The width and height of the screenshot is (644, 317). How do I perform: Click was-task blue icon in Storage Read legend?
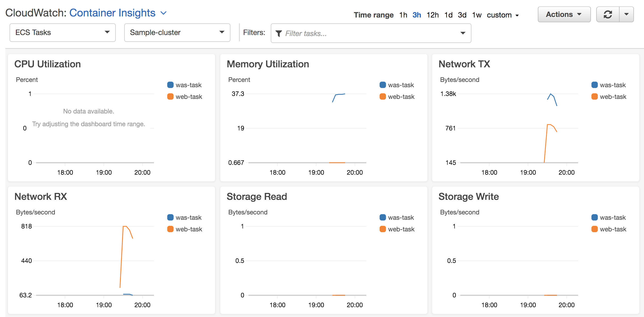coord(383,217)
